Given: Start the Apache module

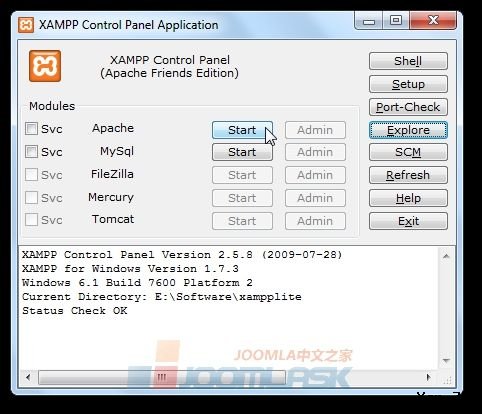Looking at the screenshot, I should 242,130.
